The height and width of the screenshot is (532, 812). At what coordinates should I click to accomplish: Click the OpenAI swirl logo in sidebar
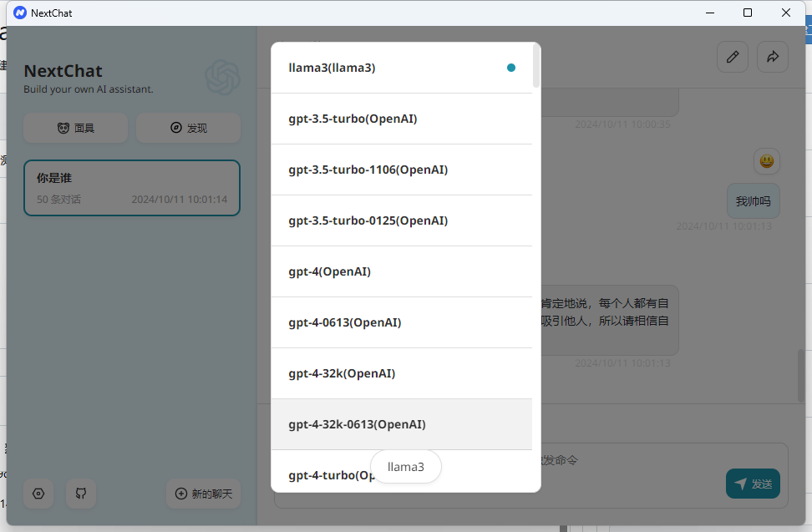pos(222,78)
